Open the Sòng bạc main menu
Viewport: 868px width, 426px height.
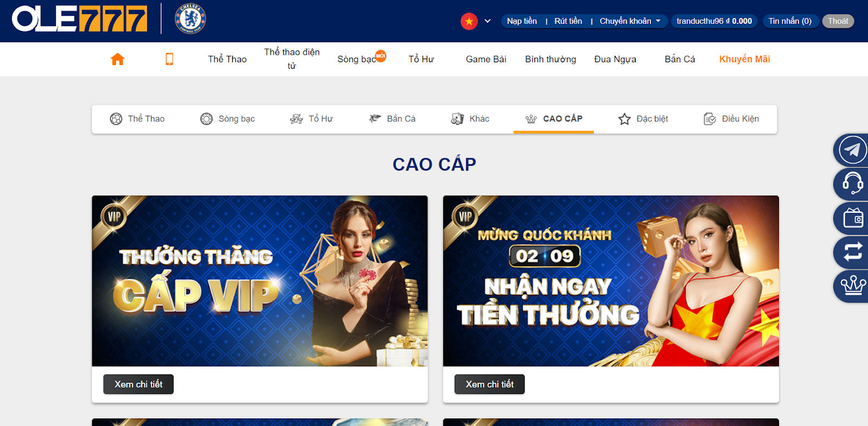point(357,59)
